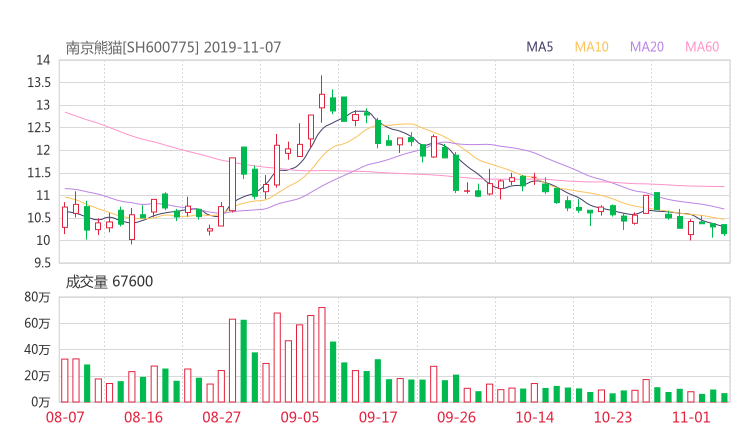Click the 14 price axis label
Image resolution: width=740 pixels, height=440 pixels.
pos(43,60)
